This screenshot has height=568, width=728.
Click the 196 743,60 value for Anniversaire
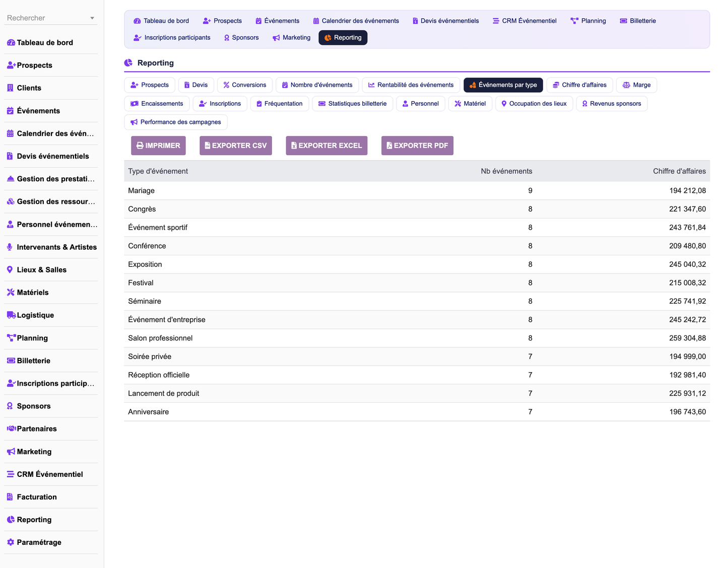tap(687, 412)
